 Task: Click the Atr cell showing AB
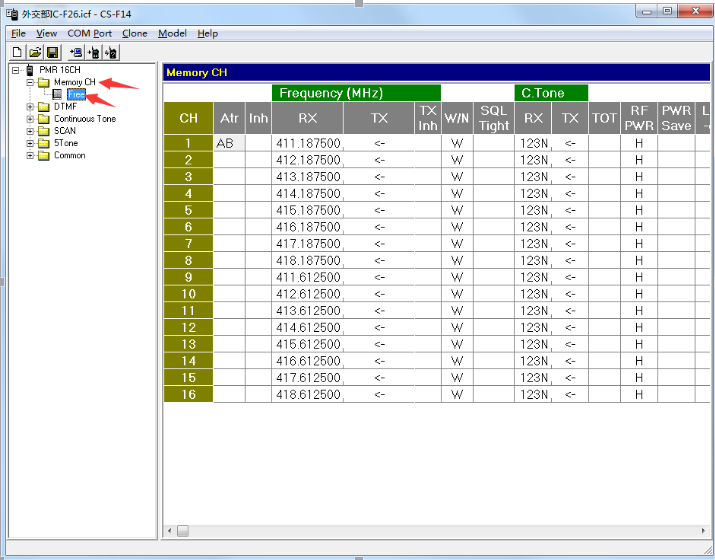tap(229, 143)
